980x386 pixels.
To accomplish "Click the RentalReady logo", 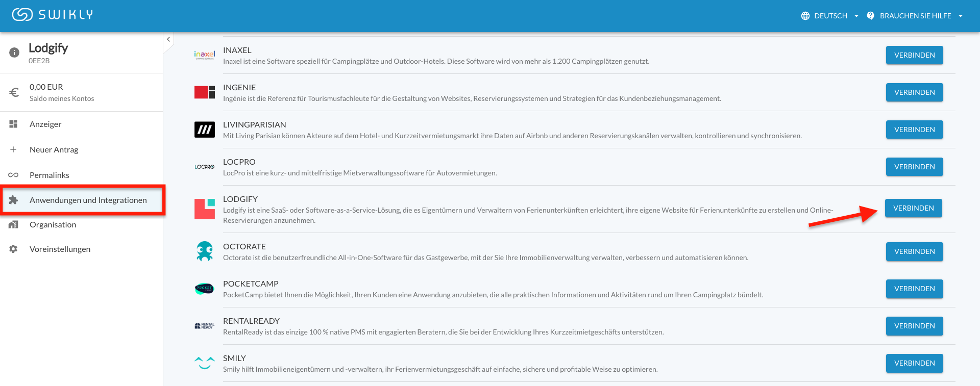I will [x=205, y=326].
